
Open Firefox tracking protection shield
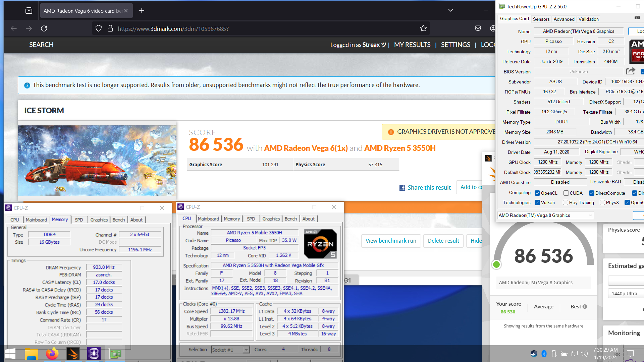99,28
